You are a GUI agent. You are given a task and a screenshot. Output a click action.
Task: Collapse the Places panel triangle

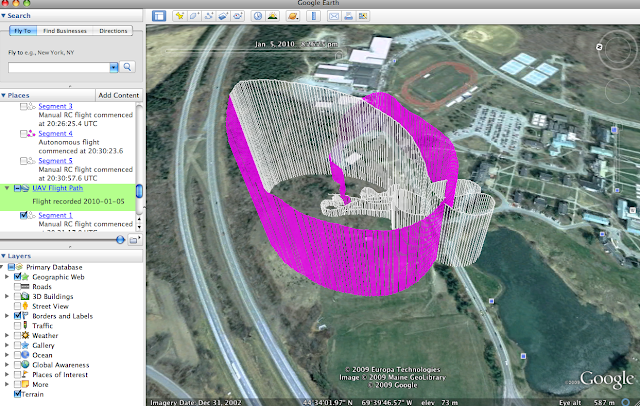[x=3, y=95]
